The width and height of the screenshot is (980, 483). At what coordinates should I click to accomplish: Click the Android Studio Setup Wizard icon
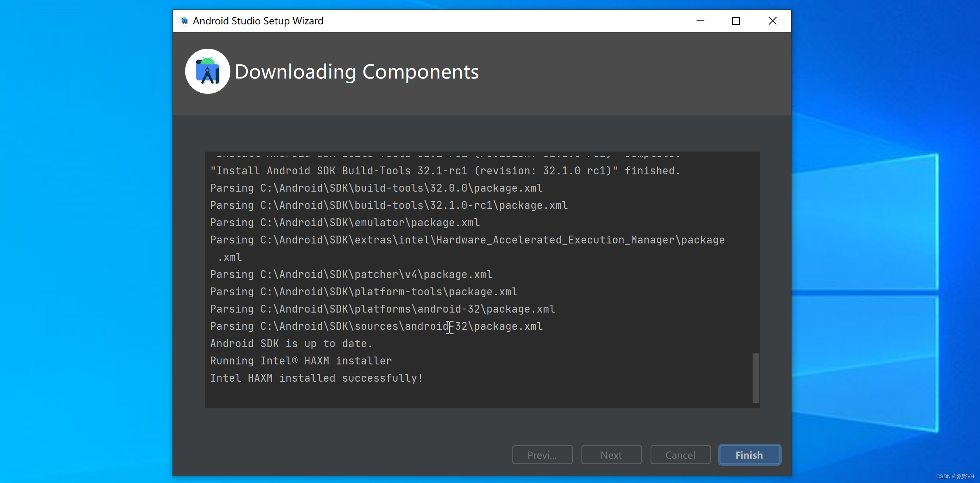click(184, 21)
